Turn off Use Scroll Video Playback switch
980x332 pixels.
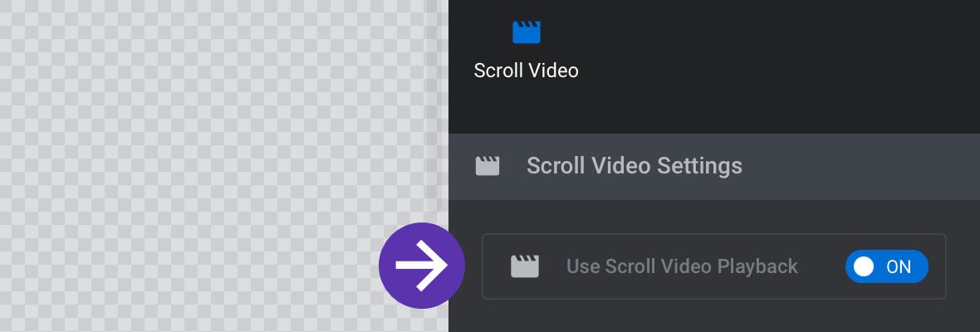pos(886,266)
